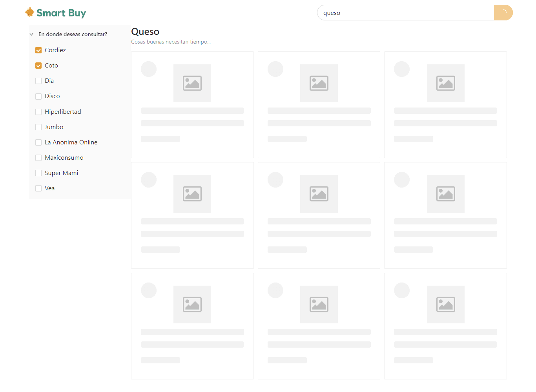The image size is (536, 392).
Task: Open the middle product card of the second row
Action: click(x=319, y=215)
